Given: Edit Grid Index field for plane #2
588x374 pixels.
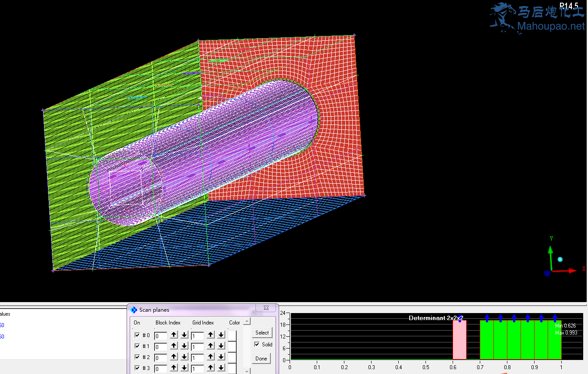Looking at the screenshot, I should click(x=198, y=358).
